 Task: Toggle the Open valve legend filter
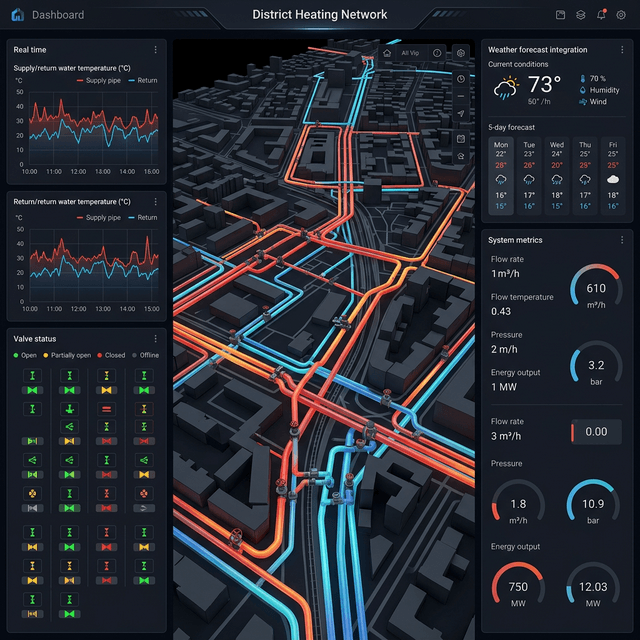pos(25,355)
